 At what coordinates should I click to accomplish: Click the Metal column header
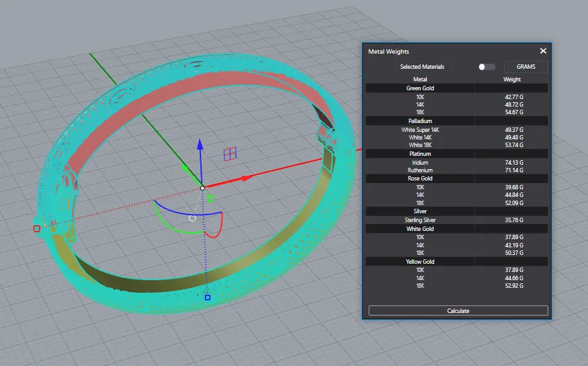[420, 80]
